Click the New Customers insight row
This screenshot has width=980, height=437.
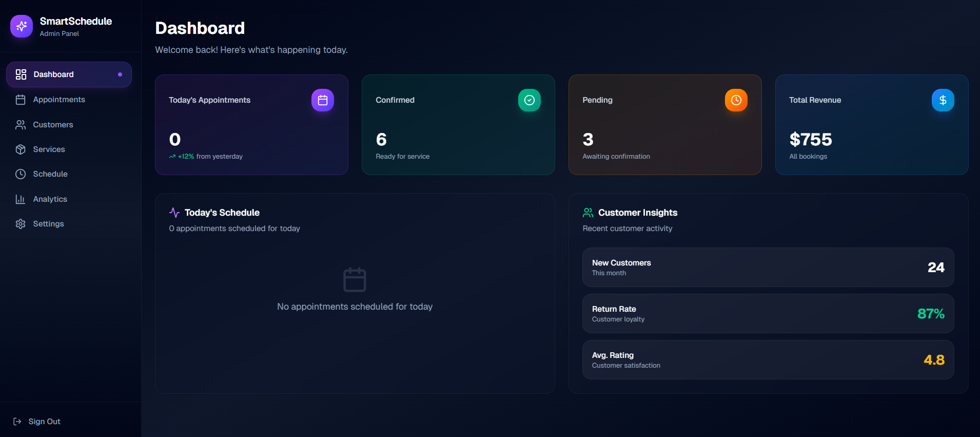coord(768,268)
